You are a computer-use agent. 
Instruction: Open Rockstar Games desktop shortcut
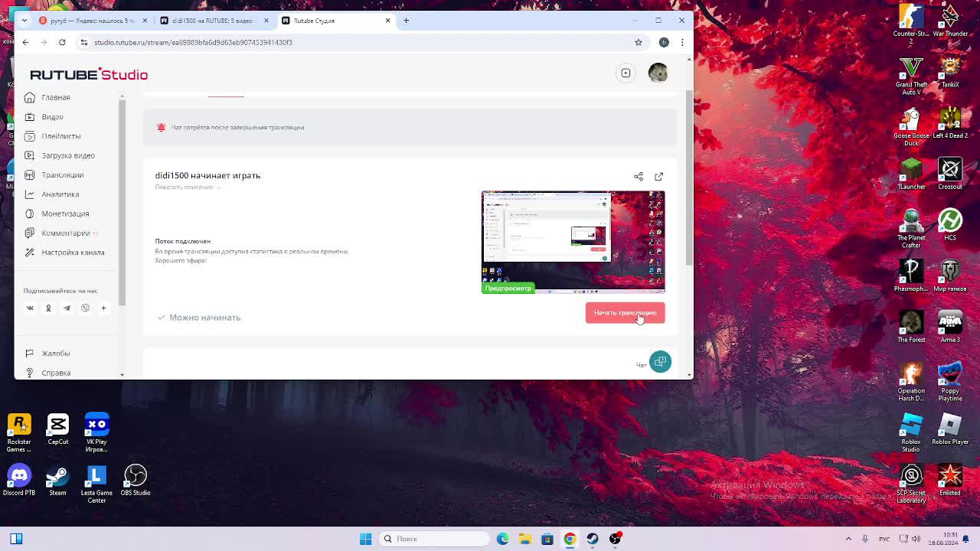pos(19,433)
